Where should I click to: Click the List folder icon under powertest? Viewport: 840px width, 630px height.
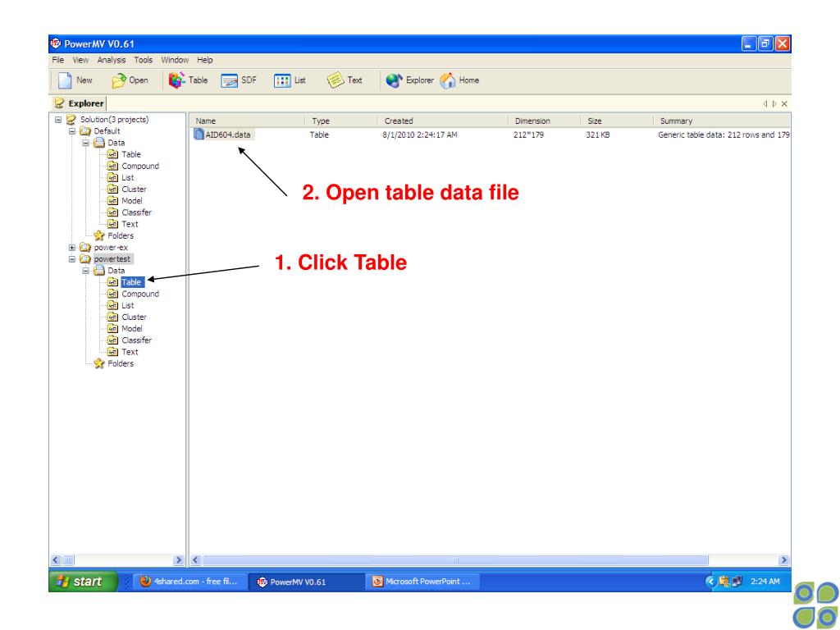pyautogui.click(x=112, y=305)
